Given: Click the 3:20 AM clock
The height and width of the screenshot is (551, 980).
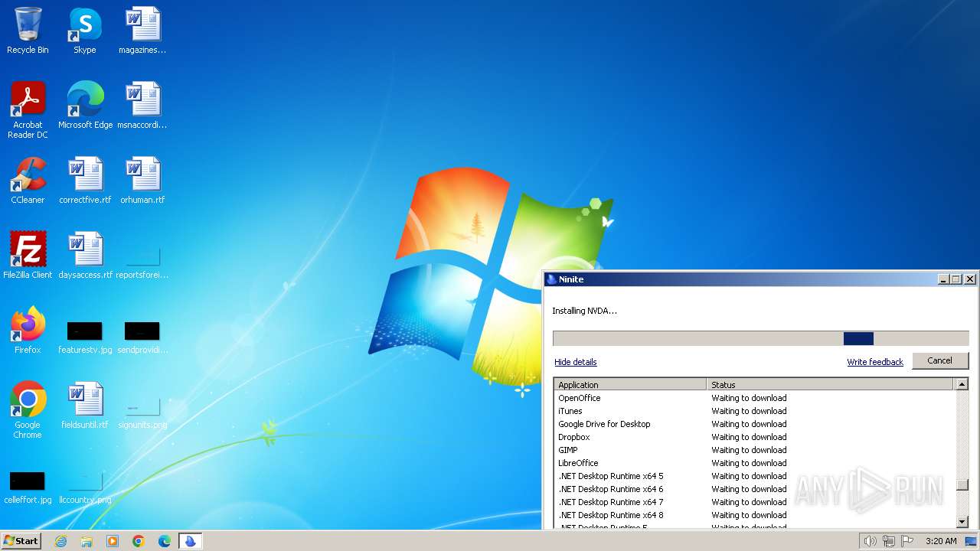Looking at the screenshot, I should [941, 541].
